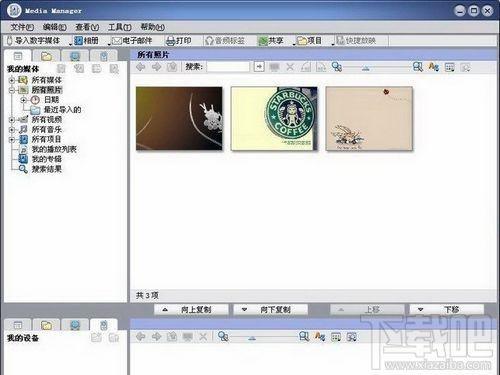Open dropdown arrow left of 快捷放映

pyautogui.click(x=333, y=44)
